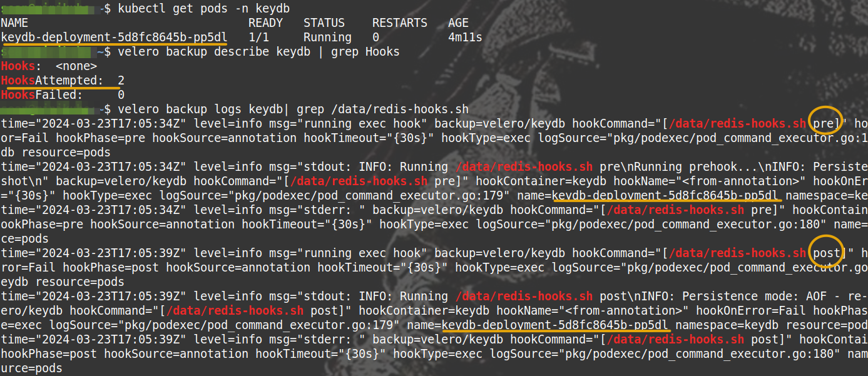Screen dimensions: 868x376
Task: Click the '<none>' Hooks value
Action: coord(76,66)
